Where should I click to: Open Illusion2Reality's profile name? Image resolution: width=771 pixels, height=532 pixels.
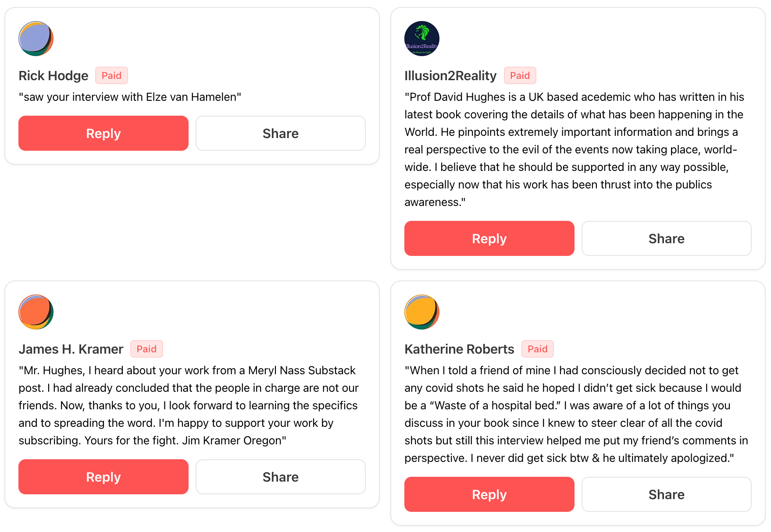tap(450, 76)
